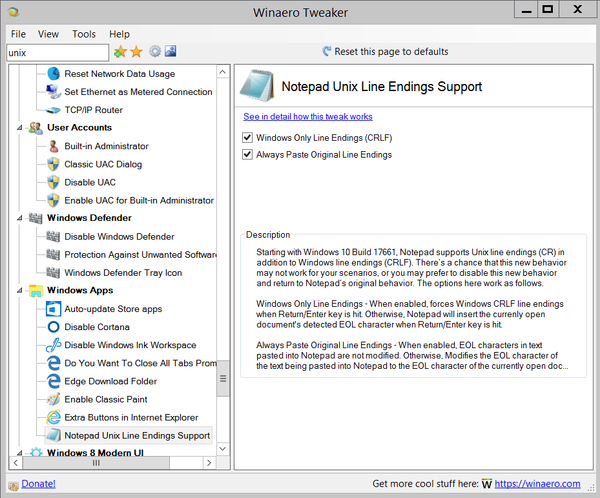Click the TCP/IP Router icon
The image size is (600, 498).
click(x=53, y=110)
